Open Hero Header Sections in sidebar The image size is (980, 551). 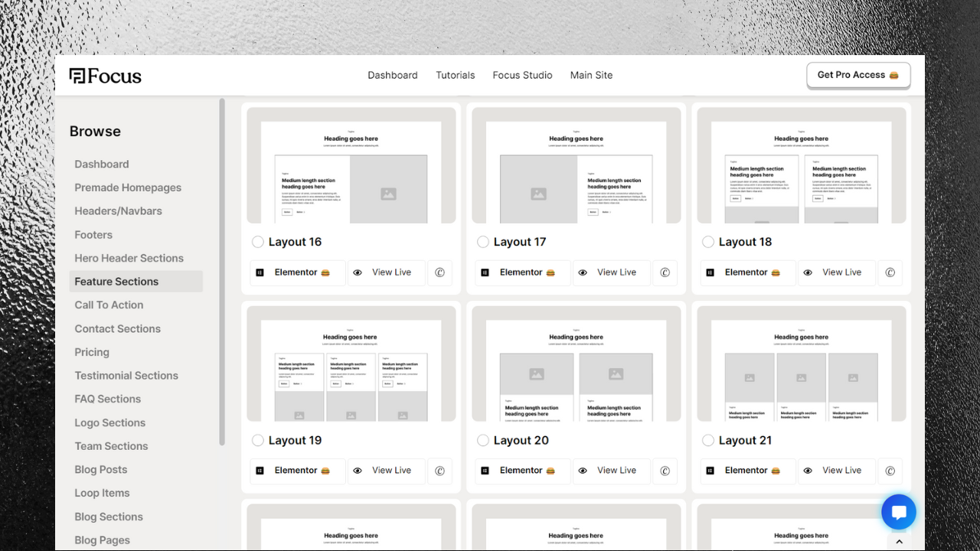tap(129, 258)
